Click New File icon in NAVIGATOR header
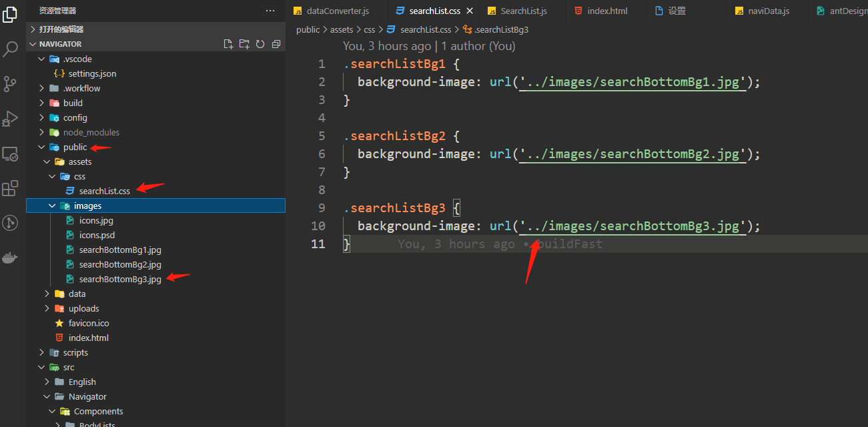The width and height of the screenshot is (868, 427). point(228,44)
